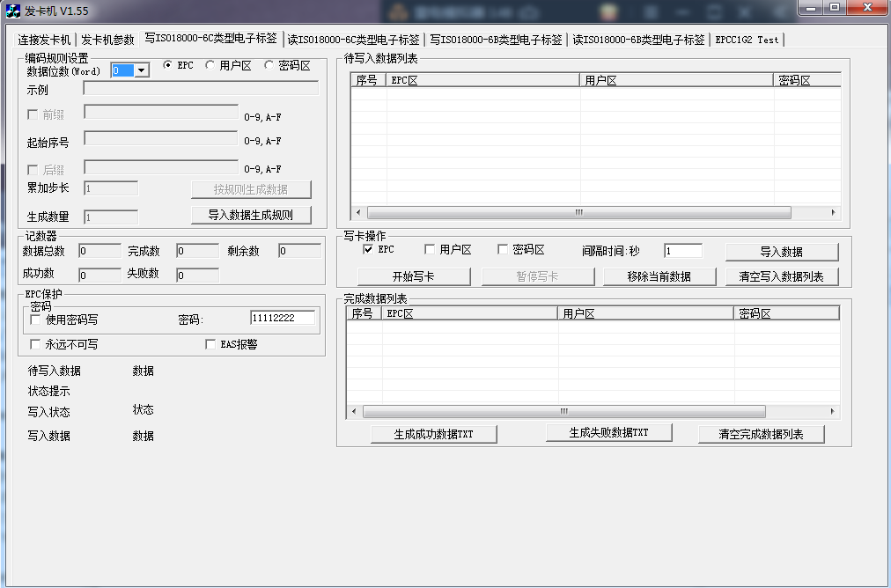This screenshot has width=891, height=588.
Task: Click 用户区 column header in 待写入数据列表
Action: pyautogui.click(x=677, y=80)
